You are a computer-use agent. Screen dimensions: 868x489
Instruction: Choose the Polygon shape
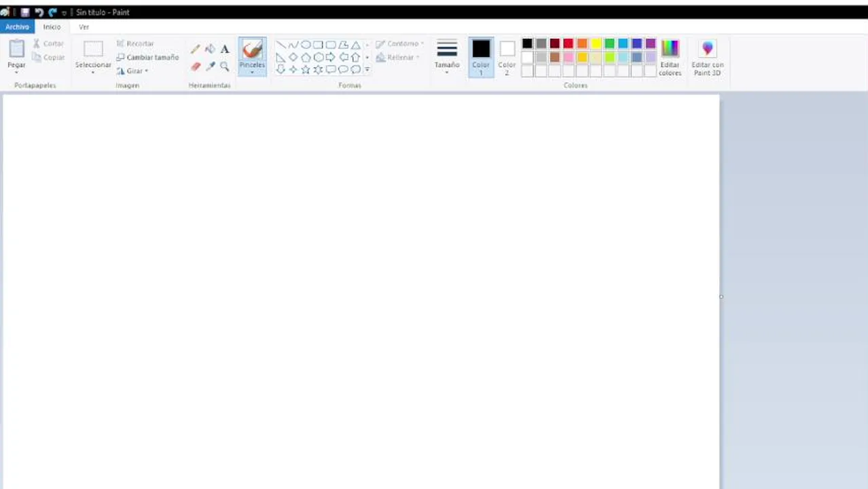tap(343, 45)
